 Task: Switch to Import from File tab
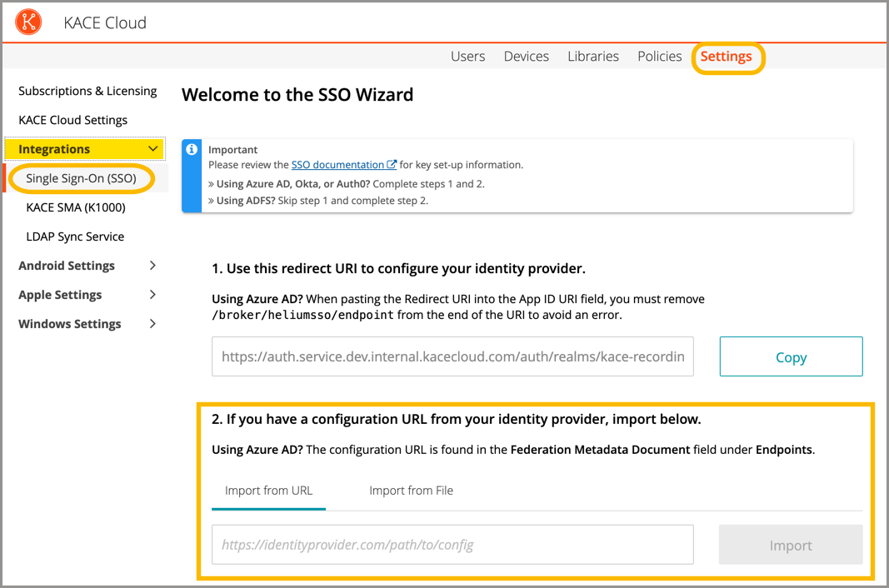click(411, 491)
